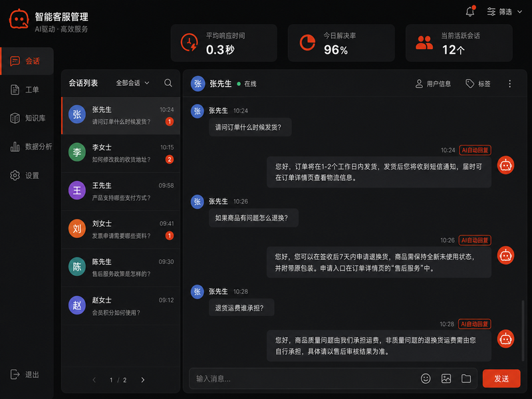Click 张先生 avatar in chat header
Image resolution: width=532 pixels, height=399 pixels.
pos(198,84)
